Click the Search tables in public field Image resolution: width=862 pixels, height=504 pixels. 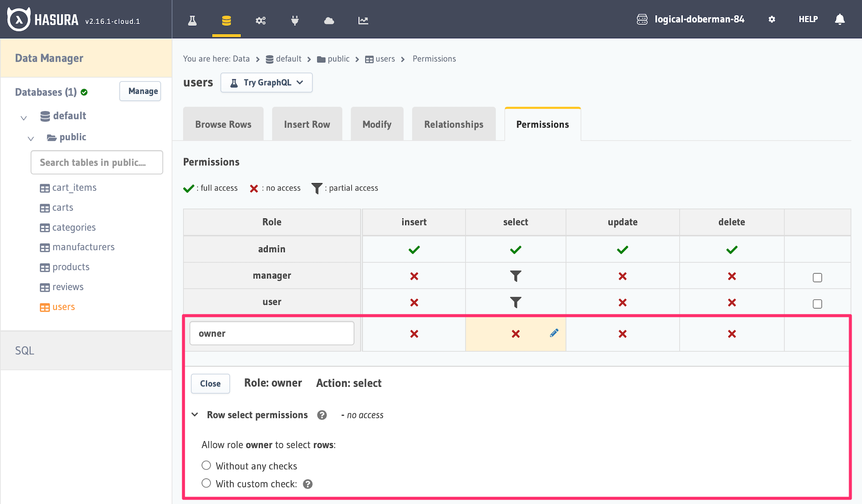tap(97, 162)
